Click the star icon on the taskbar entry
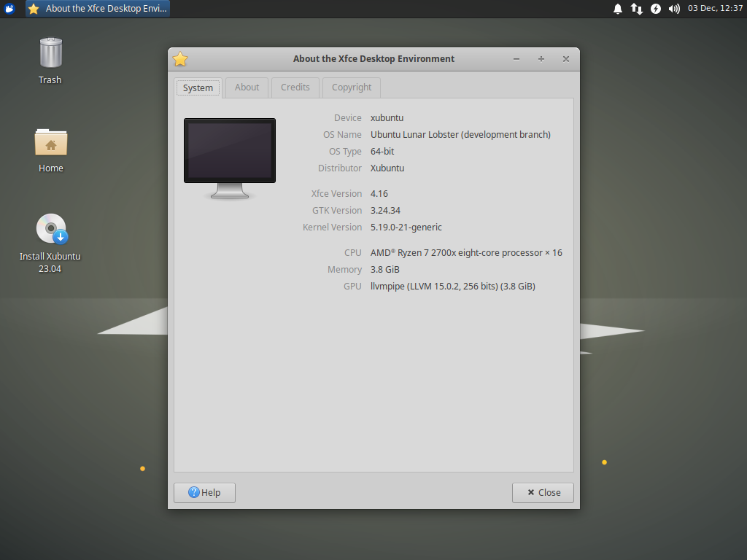This screenshot has width=747, height=560. pyautogui.click(x=32, y=9)
